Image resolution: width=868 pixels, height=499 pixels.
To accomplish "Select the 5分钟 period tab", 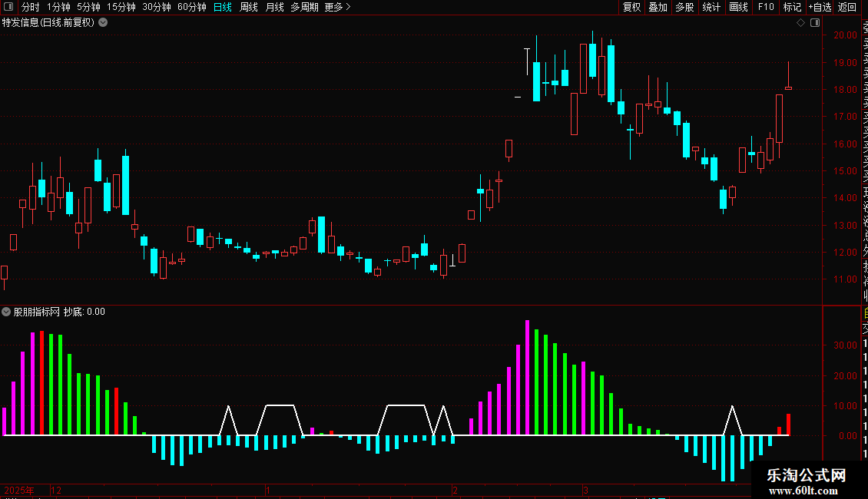I will pos(88,7).
